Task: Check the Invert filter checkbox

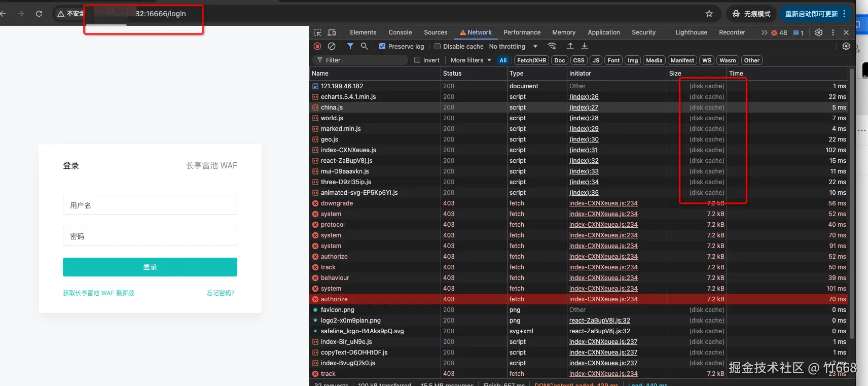Action: [417, 60]
